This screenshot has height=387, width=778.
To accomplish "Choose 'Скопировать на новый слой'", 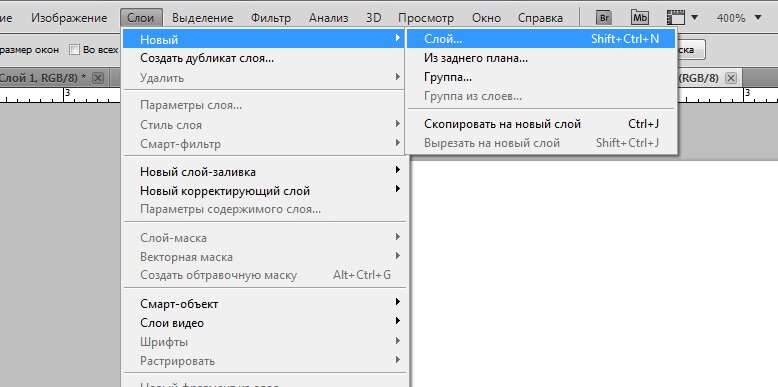I will click(x=540, y=124).
